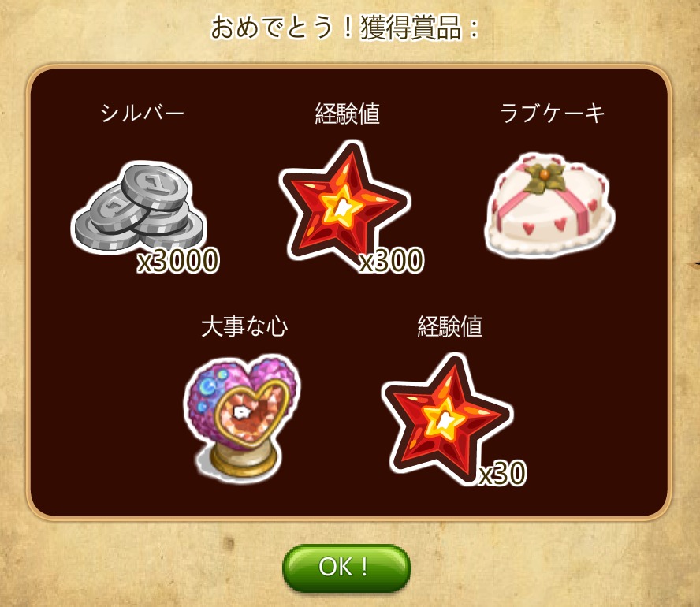Screen dimensions: 700x607
Task: Tap the Love Cake heart-shaped cake icon
Action: point(549,205)
